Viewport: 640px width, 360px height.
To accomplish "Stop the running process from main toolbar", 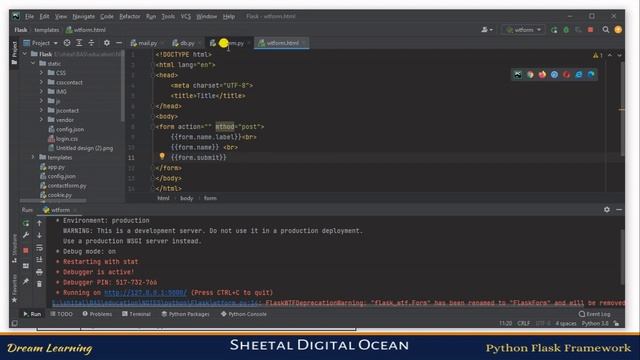I will tap(590, 30).
